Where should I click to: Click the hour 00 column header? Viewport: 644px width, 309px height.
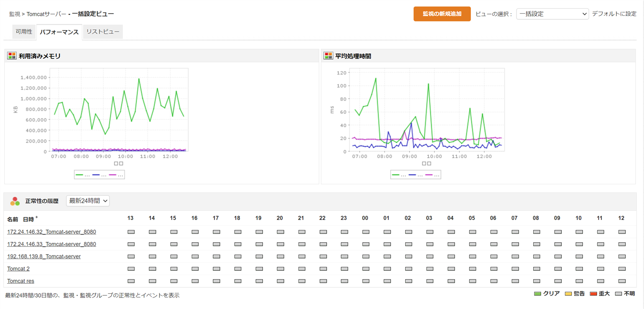[x=365, y=218]
